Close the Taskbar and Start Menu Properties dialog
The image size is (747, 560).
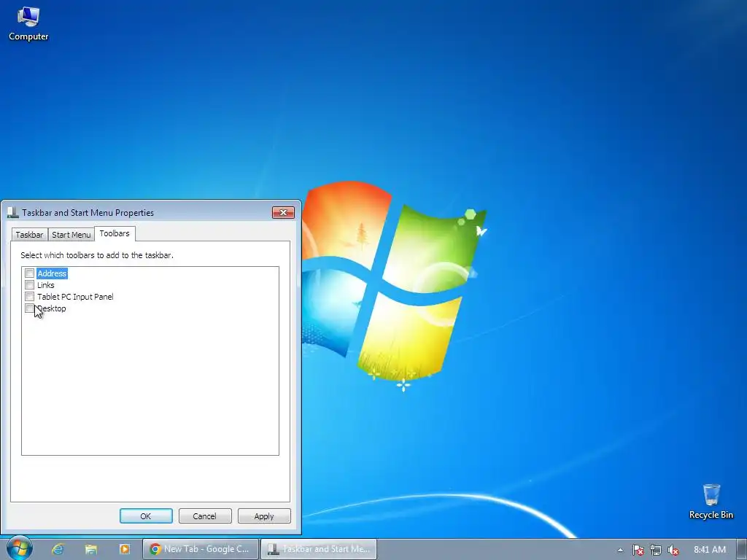283,212
